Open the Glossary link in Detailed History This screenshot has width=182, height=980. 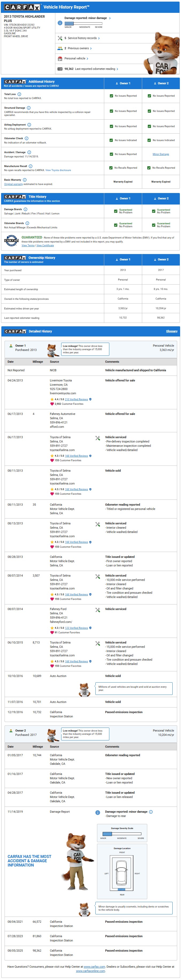[171, 331]
